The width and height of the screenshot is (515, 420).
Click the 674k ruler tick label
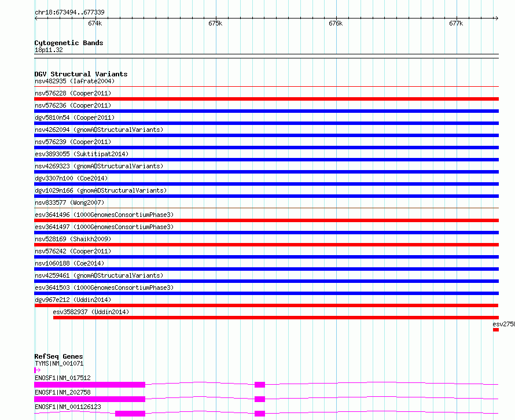95,23
